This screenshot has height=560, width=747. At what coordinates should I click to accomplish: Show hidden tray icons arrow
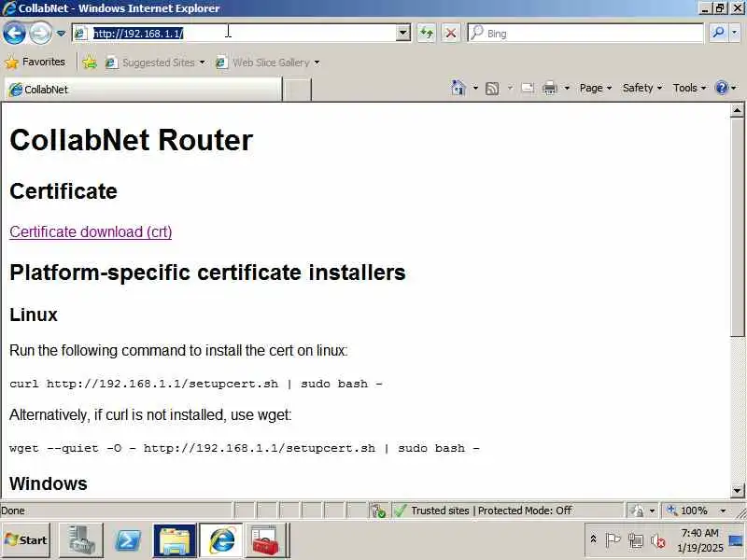tap(594, 539)
